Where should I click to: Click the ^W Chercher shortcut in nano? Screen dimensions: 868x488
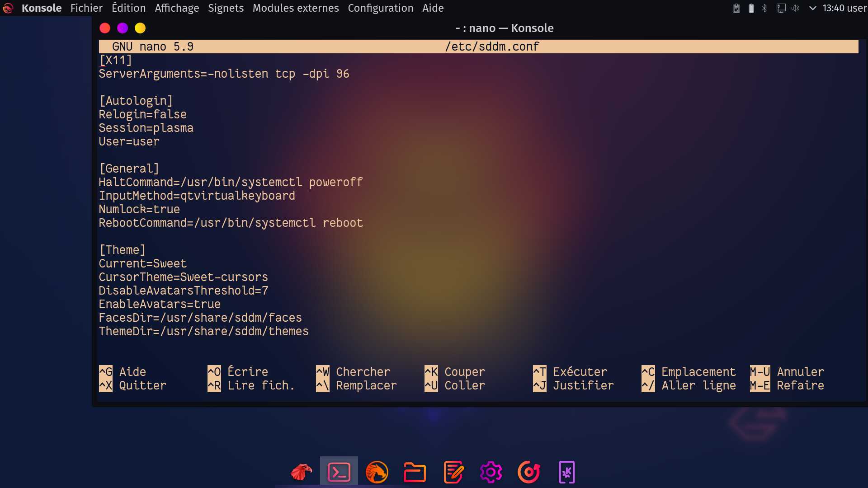tap(353, 372)
